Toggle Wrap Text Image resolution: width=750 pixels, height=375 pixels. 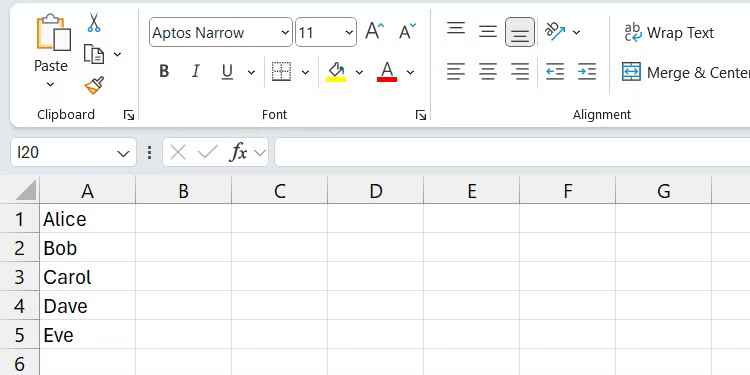(x=669, y=33)
